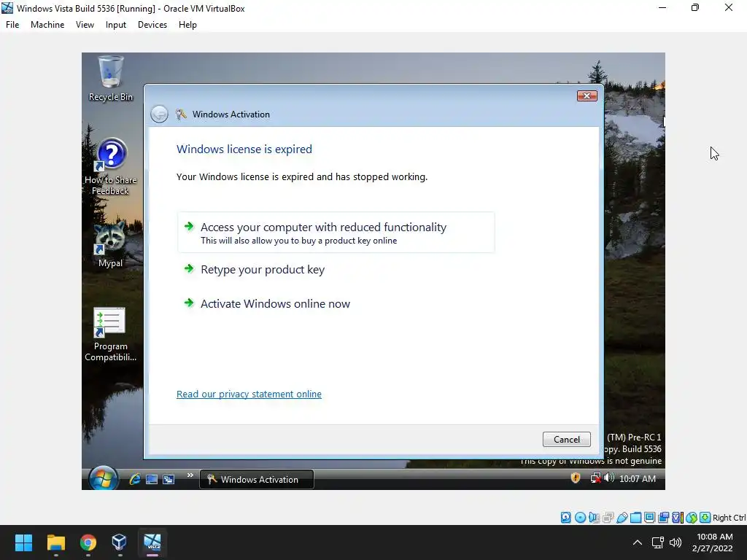Open Google Chrome from host taskbar
The height and width of the screenshot is (560, 747).
[88, 542]
